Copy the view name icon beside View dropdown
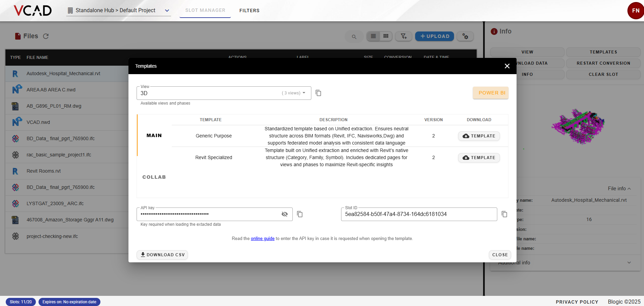644x306 pixels. 318,93
